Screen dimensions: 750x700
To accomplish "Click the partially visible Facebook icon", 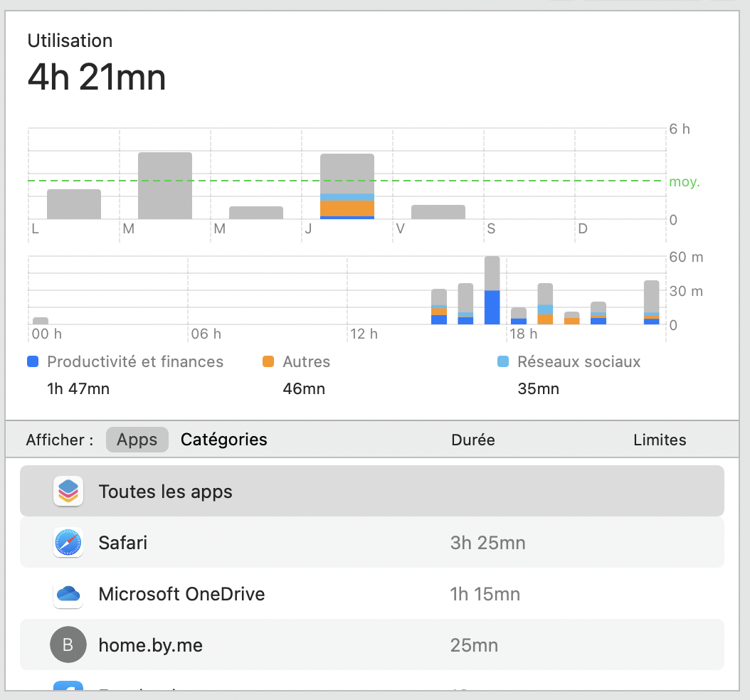I will coord(68,686).
